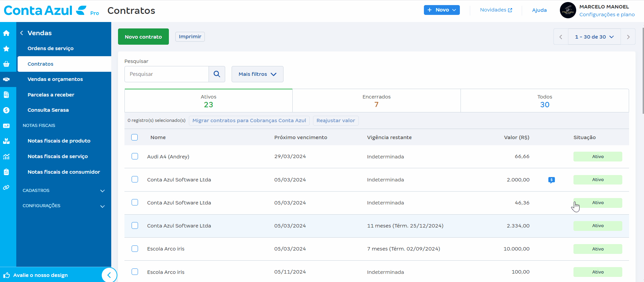The height and width of the screenshot is (282, 644).
Task: Expand the CADASTROS section
Action: coord(64,191)
